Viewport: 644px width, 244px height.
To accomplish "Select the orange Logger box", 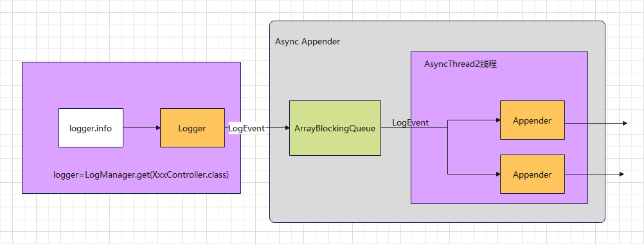I will 192,127.
